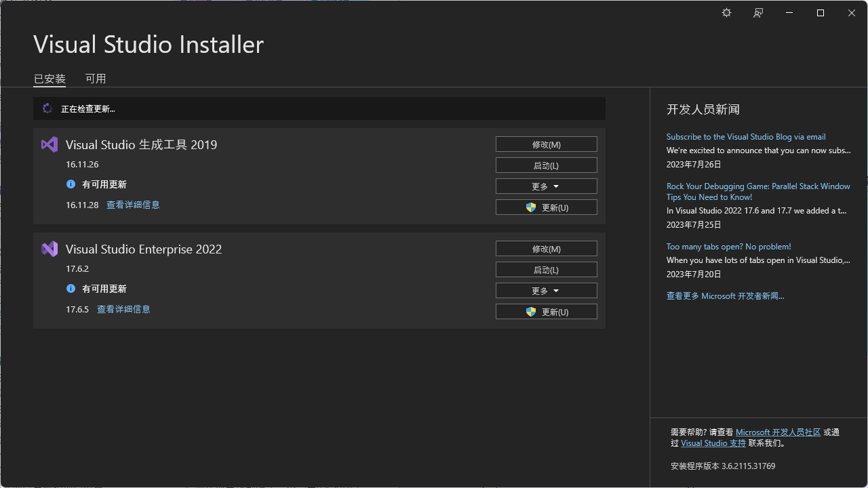Maximize the Visual Studio Installer window
Screen dimensions: 868x488
pos(821,13)
